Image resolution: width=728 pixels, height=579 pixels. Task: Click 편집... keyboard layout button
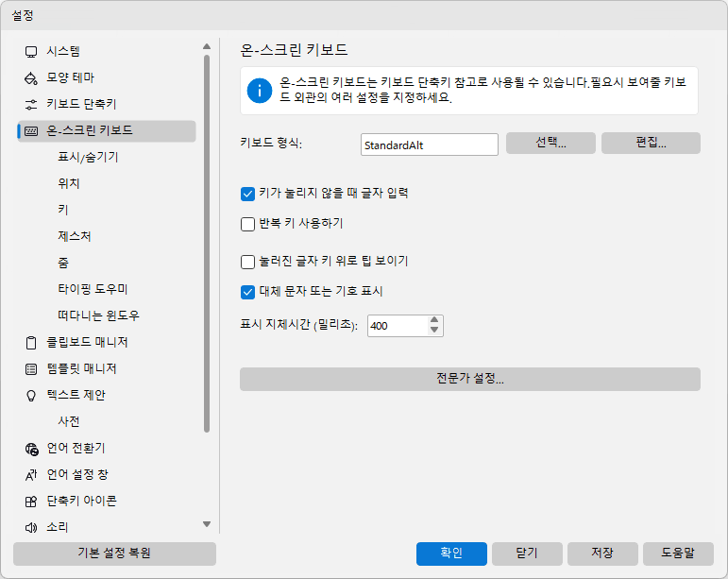pyautogui.click(x=651, y=143)
